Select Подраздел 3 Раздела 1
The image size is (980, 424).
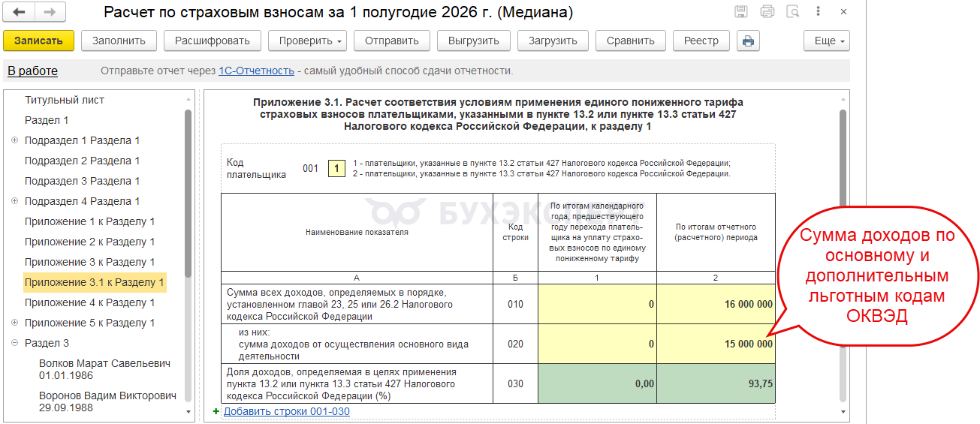(x=82, y=181)
